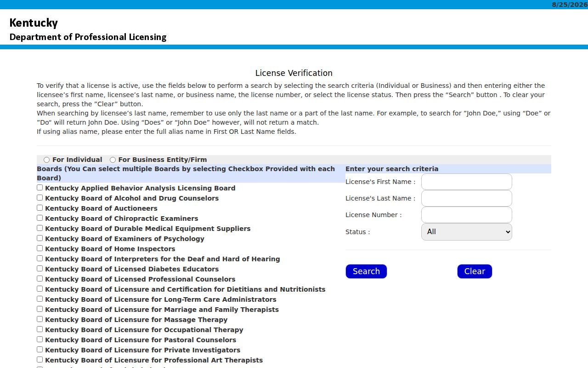588x368 pixels.
Task: Check the Board of Chiropractic Examiners box
Action: tap(40, 218)
